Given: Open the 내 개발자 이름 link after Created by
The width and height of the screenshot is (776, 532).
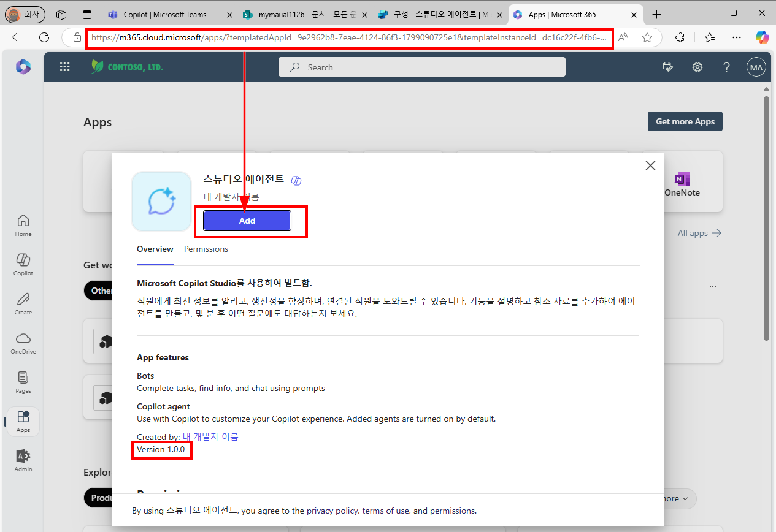Looking at the screenshot, I should click(x=210, y=437).
